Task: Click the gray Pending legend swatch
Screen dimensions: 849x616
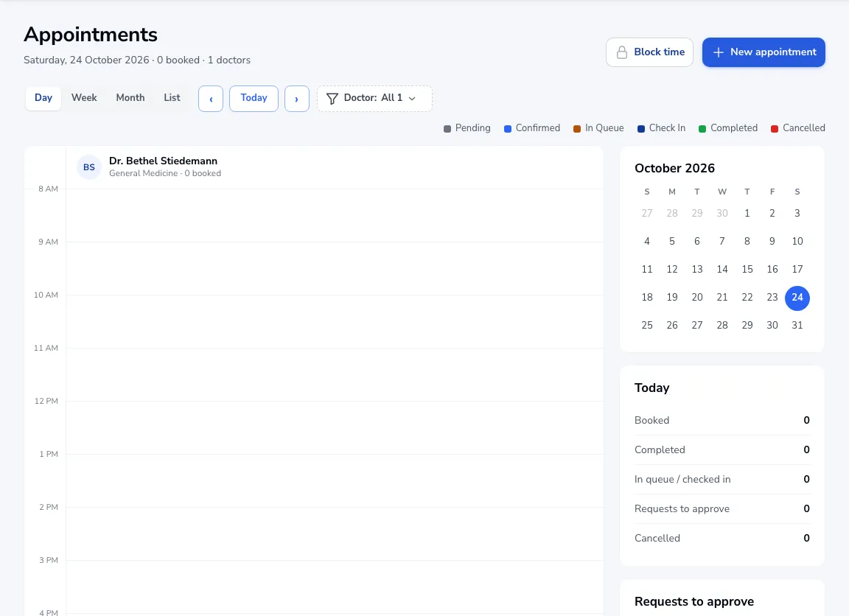Action: tap(447, 129)
